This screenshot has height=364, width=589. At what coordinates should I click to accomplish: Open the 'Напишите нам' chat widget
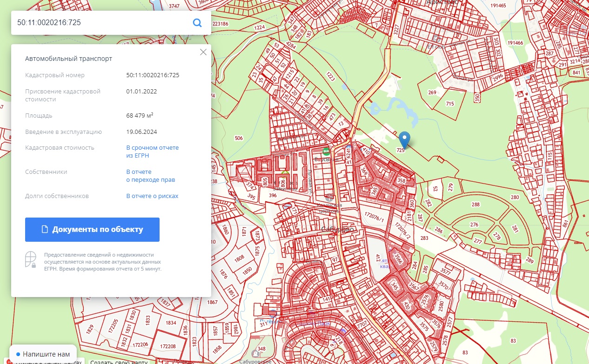point(43,354)
